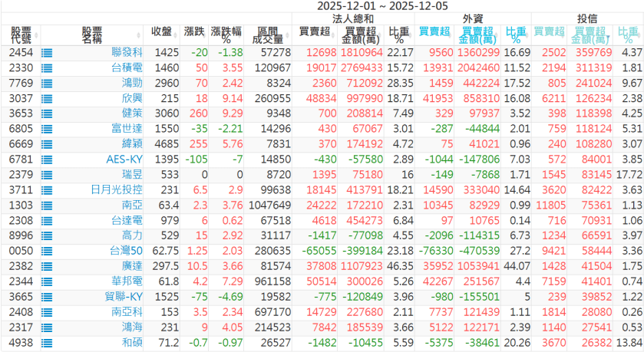Click the list icon for 台灣50

click(x=47, y=250)
